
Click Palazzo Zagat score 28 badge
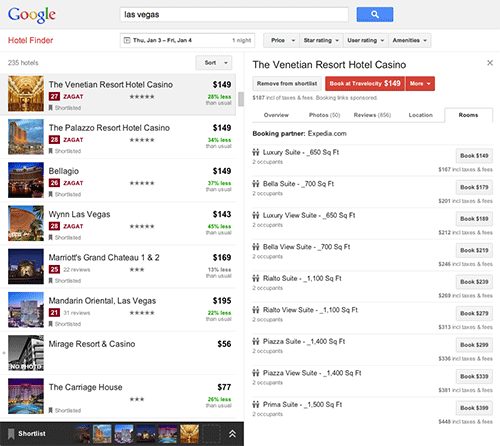point(54,140)
